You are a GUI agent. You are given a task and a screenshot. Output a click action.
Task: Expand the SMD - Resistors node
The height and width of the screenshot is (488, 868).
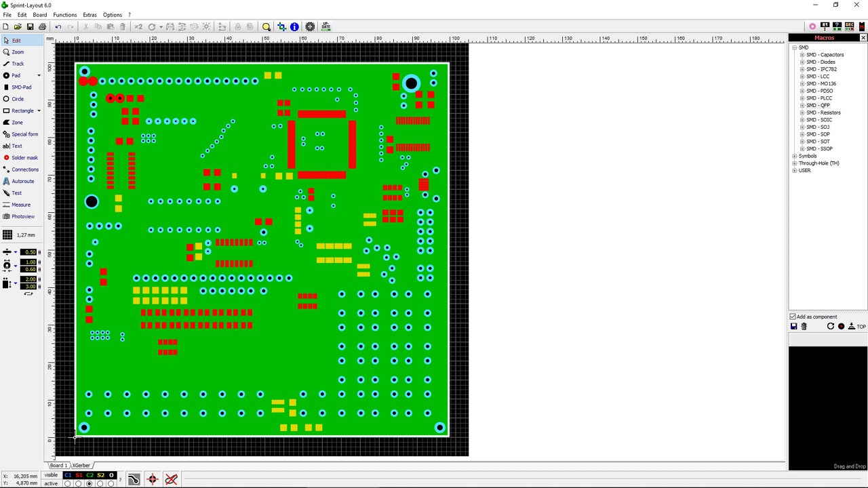[802, 113]
